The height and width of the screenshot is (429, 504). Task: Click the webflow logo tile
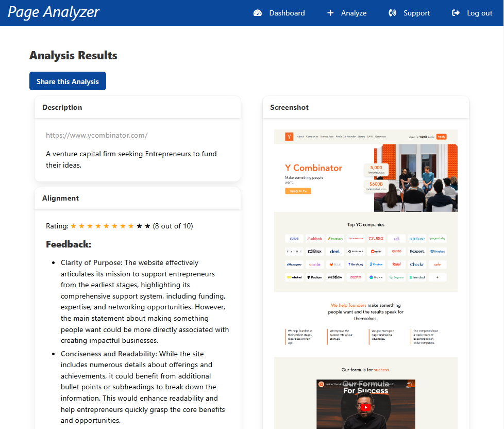(x=335, y=277)
